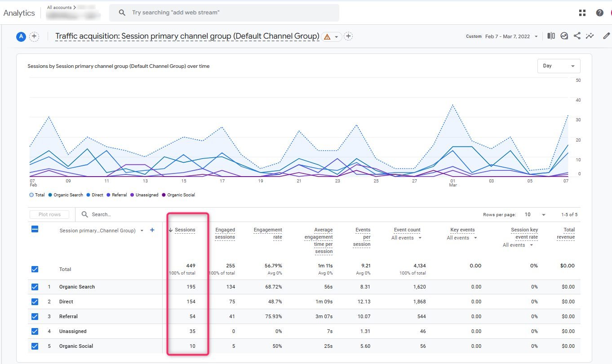
Task: Uncheck the Organic Search row checkbox
Action: click(35, 287)
